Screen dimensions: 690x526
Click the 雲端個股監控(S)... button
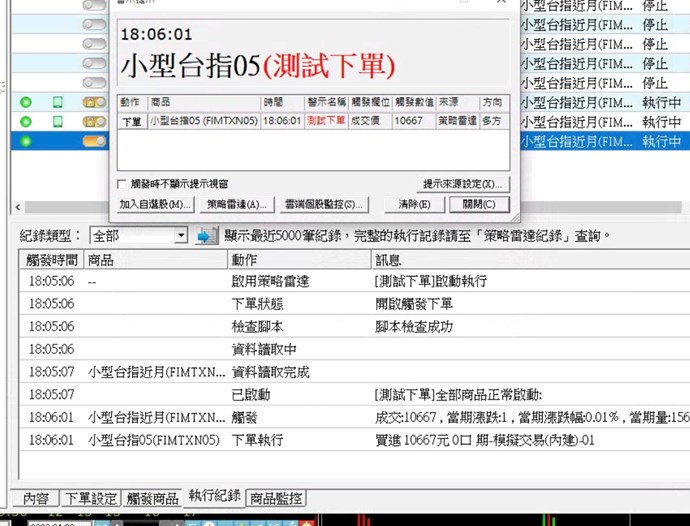pyautogui.click(x=324, y=204)
